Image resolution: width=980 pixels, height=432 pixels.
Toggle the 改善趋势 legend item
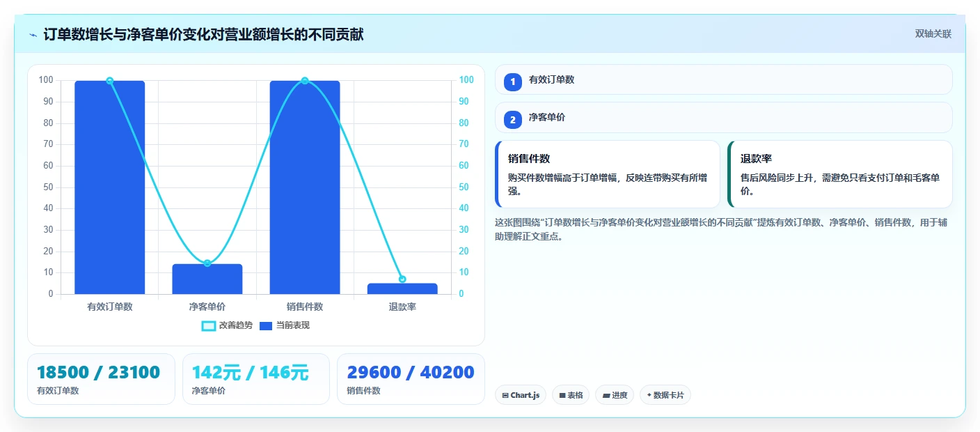click(x=227, y=325)
